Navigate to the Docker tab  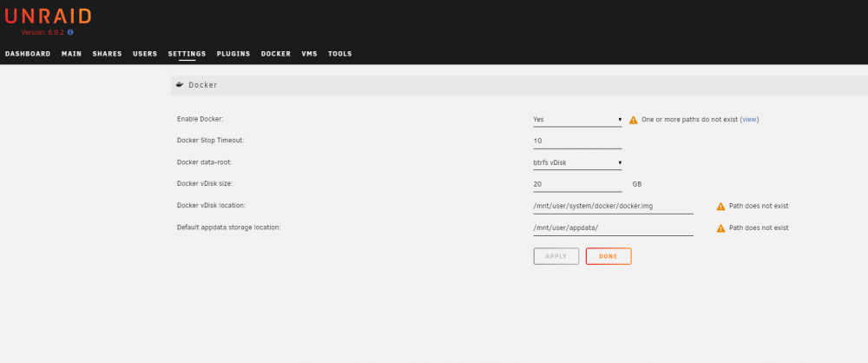pyautogui.click(x=276, y=54)
